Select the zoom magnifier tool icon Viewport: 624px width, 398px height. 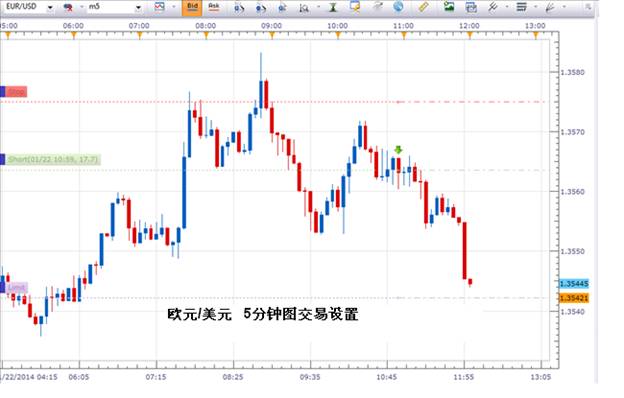point(304,8)
